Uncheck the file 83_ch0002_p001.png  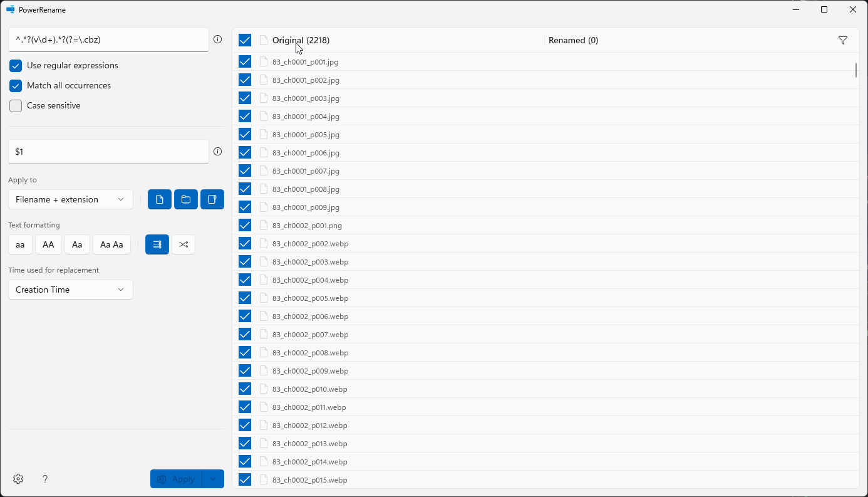point(245,225)
